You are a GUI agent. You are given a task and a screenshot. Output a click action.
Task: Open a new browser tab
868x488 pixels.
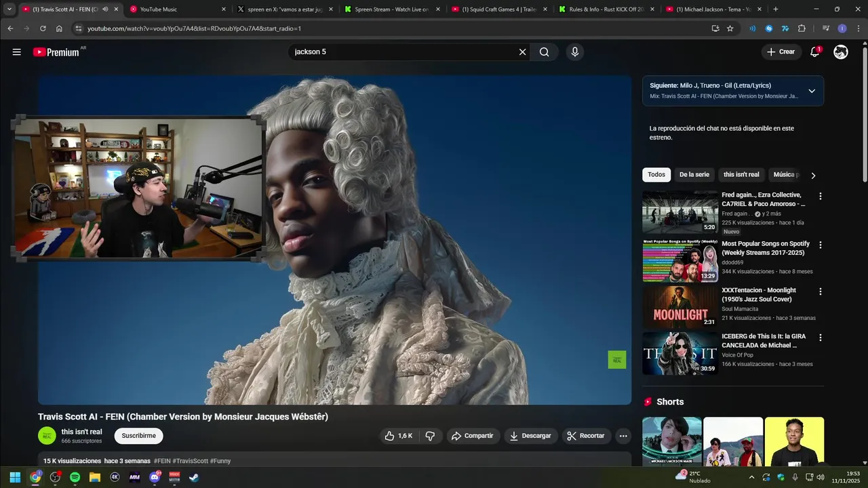[776, 9]
